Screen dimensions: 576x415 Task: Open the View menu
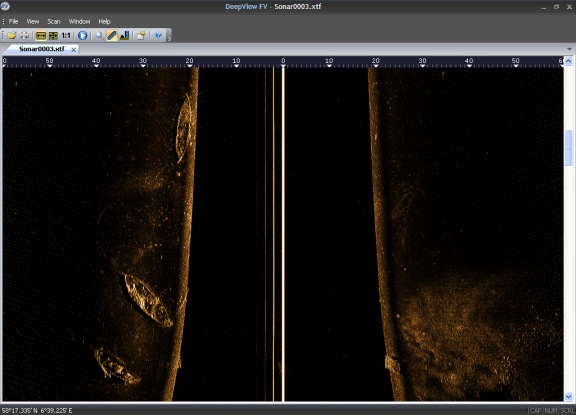click(33, 21)
